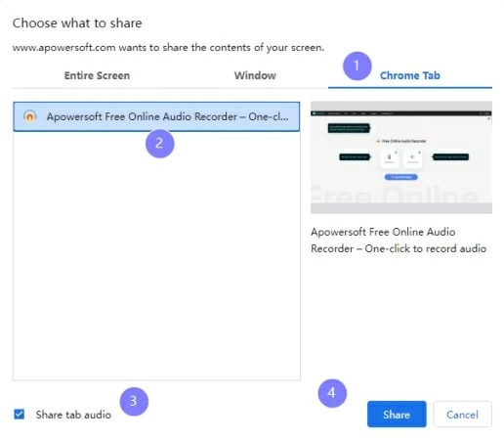Screen dimensions: 504x440
Task: Cancel the screen sharing dialog
Action: tap(462, 415)
